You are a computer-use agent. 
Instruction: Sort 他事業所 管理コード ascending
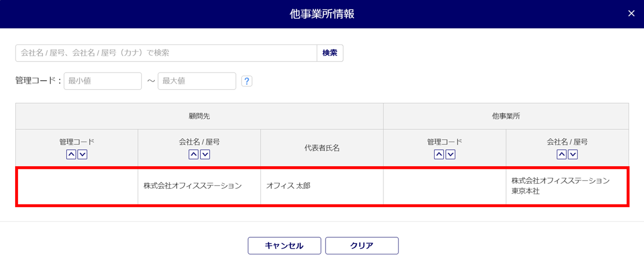[x=439, y=155]
